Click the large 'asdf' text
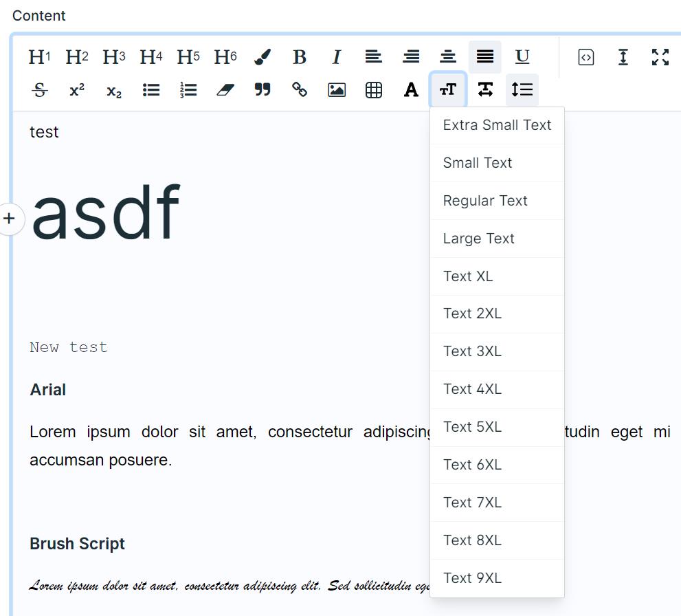The height and width of the screenshot is (616, 681). point(106,212)
